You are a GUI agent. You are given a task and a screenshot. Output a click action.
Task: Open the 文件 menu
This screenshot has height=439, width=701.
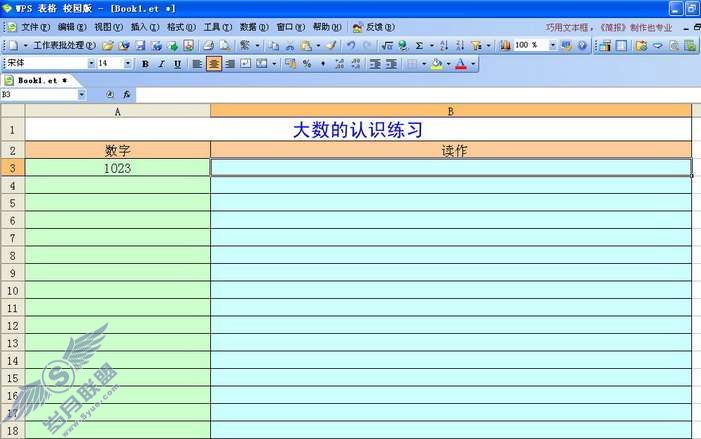(x=35, y=27)
